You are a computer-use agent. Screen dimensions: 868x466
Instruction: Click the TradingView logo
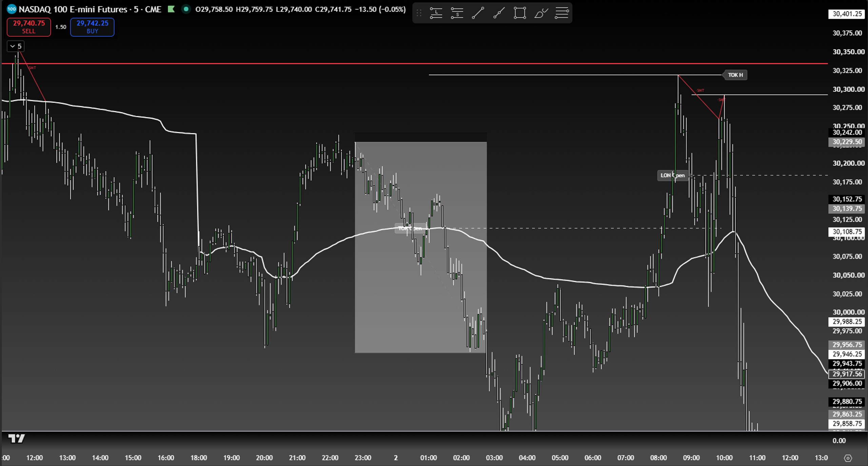tap(17, 439)
